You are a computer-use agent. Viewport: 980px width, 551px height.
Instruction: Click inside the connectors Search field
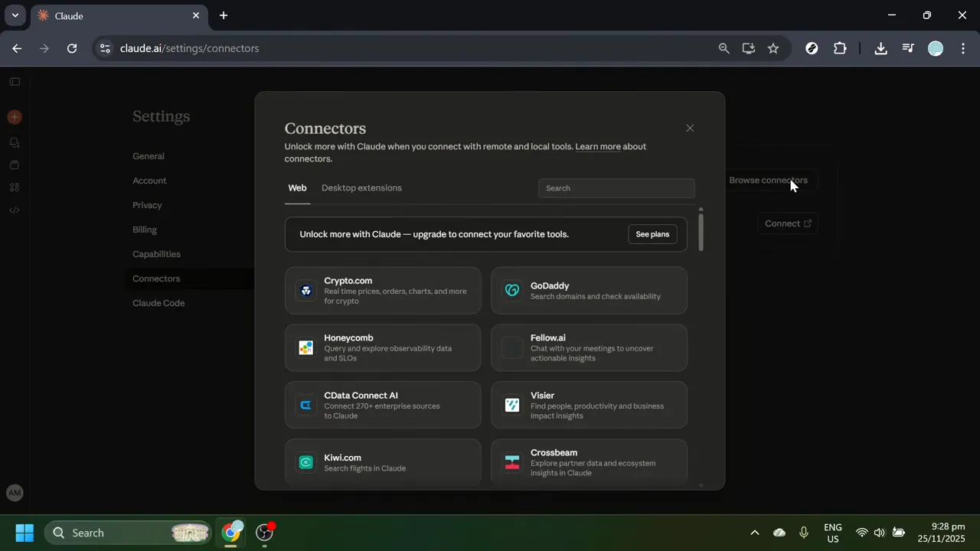click(x=616, y=188)
